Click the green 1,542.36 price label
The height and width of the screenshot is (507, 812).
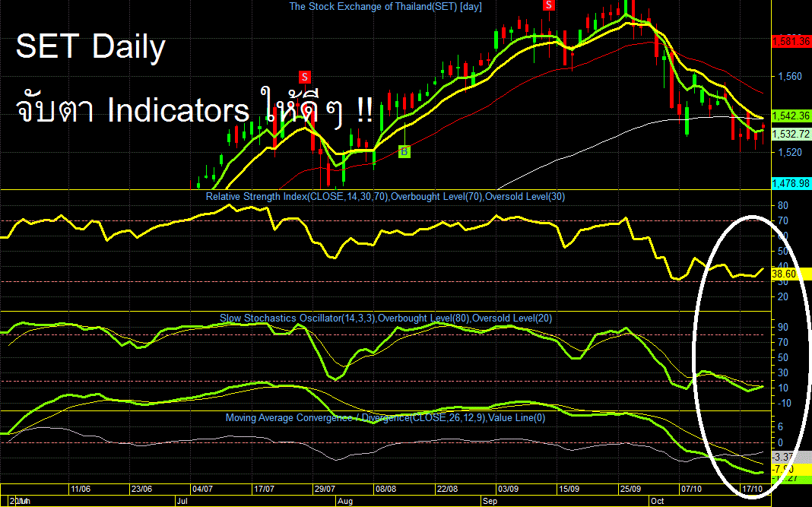(x=791, y=116)
